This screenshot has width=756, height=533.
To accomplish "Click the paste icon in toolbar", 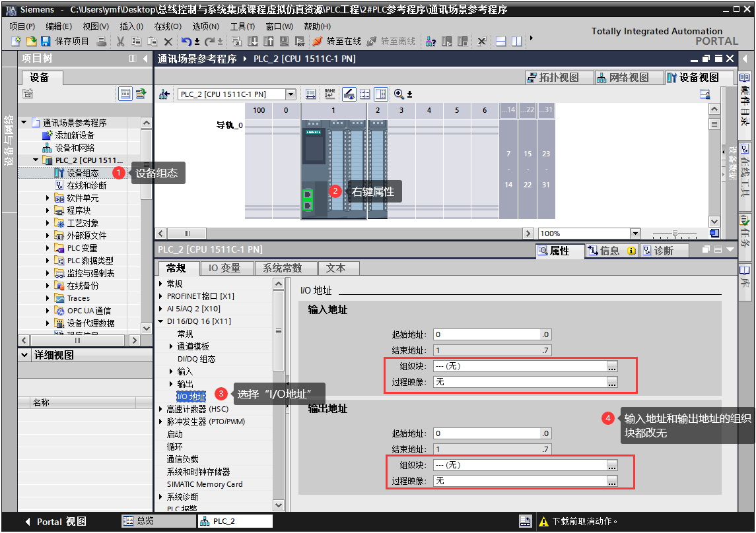I will click(153, 42).
